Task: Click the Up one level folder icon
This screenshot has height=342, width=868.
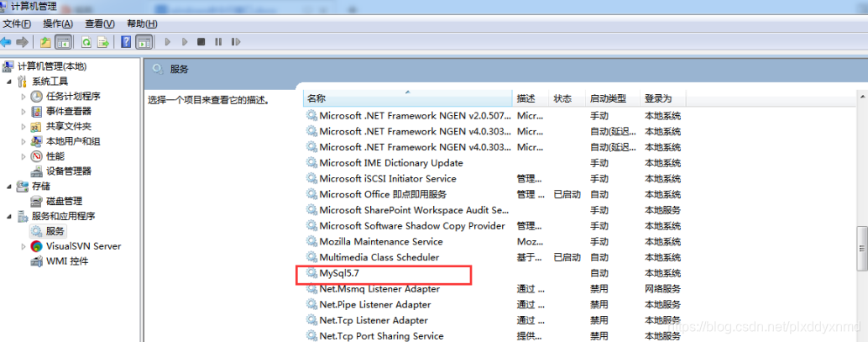Action: [46, 42]
